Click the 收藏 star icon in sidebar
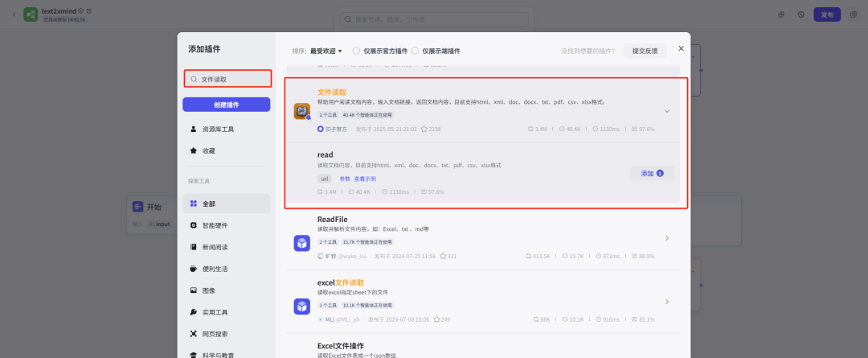The width and height of the screenshot is (868, 358). [193, 150]
